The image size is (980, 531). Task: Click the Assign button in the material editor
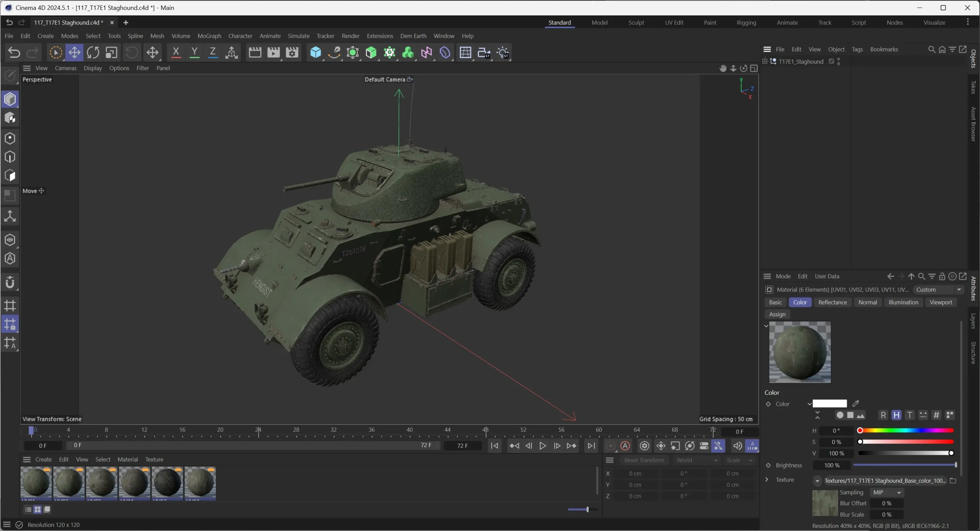point(777,314)
